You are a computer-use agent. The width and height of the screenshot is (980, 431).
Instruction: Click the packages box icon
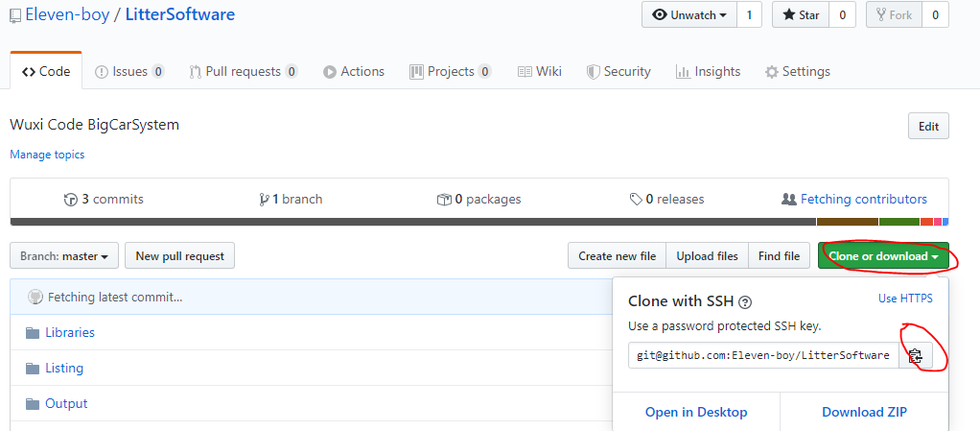pyautogui.click(x=444, y=200)
